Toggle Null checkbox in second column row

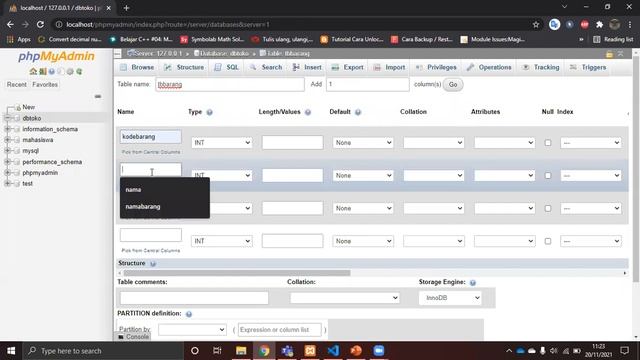[548, 176]
